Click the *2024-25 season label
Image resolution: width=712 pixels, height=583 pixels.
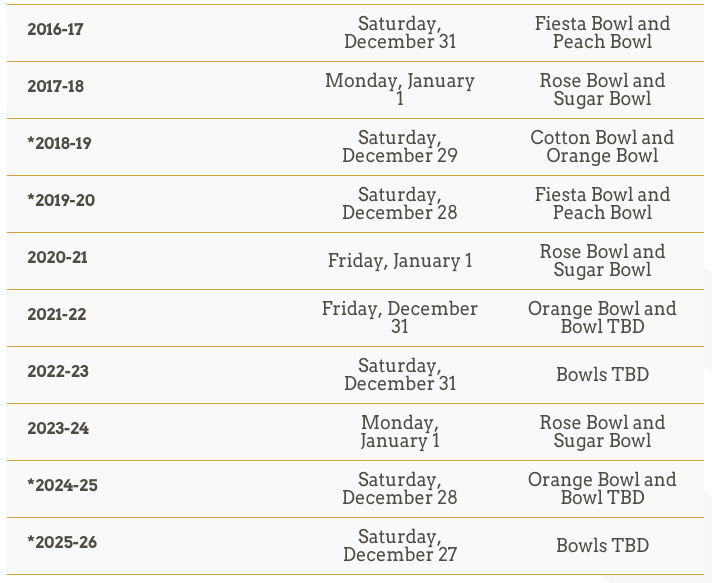[x=62, y=485]
